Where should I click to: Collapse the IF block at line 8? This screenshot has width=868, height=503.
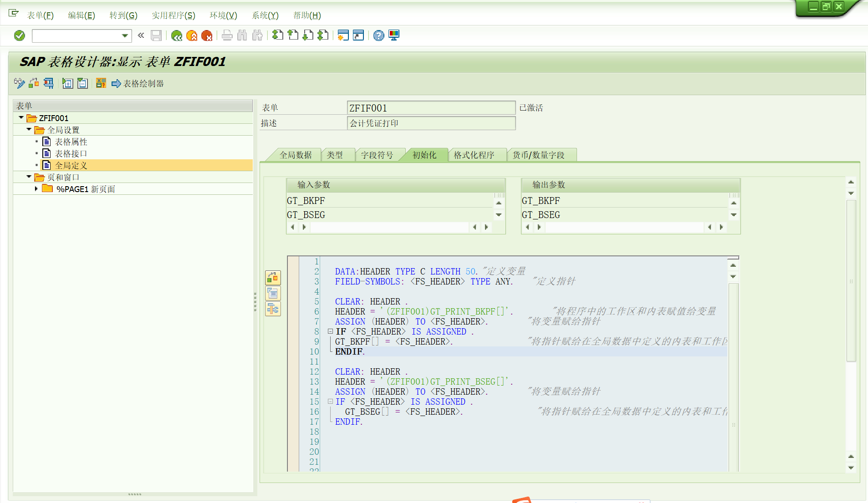pyautogui.click(x=331, y=331)
